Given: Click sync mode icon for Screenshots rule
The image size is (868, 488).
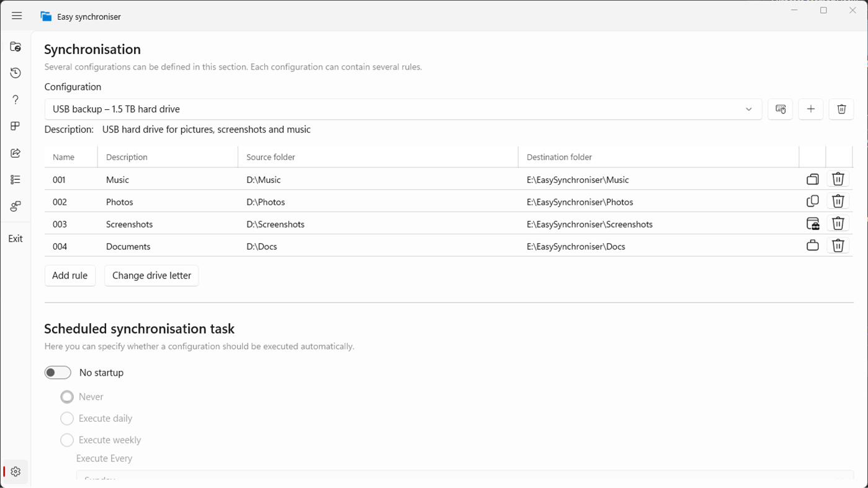Looking at the screenshot, I should [812, 224].
